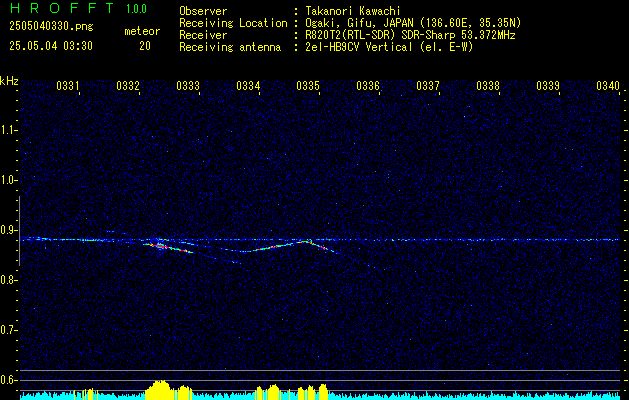The height and width of the screenshot is (400, 629).
Task: Click the bright red meteor echo near 0332
Action: pos(168,247)
